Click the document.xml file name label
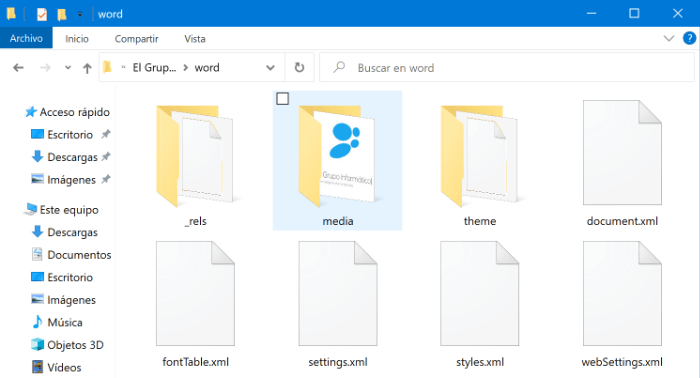This screenshot has width=700, height=378. click(622, 221)
